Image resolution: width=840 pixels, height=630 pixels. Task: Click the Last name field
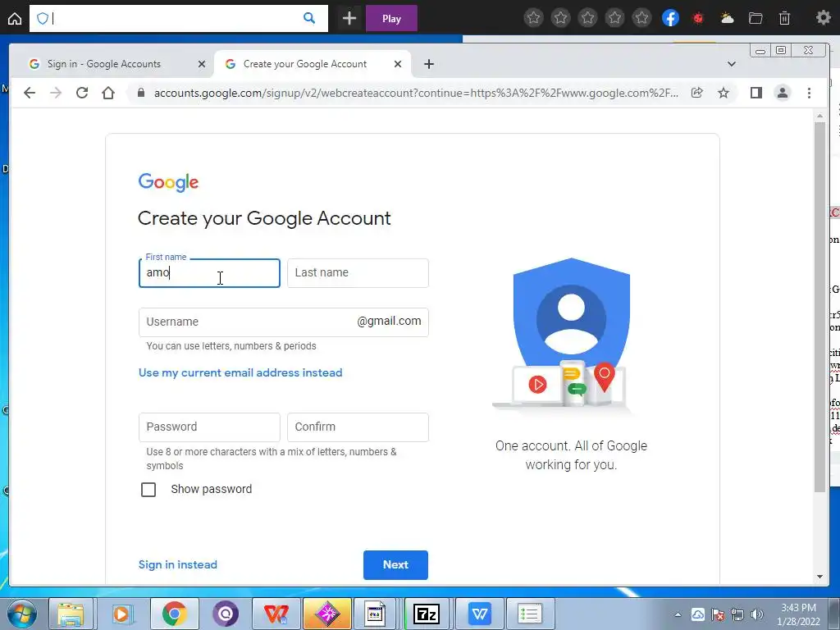tap(358, 273)
